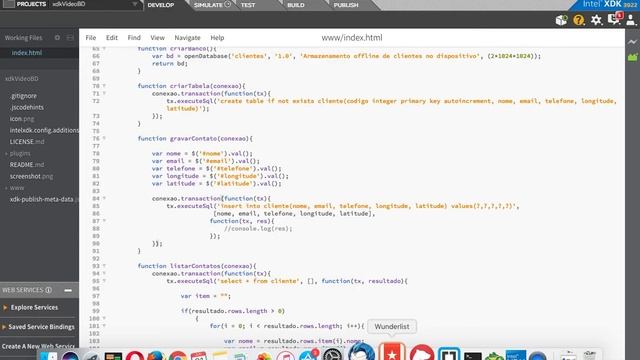Viewport: 640px width, 360px height.
Task: Expand Explore Services section
Action: 5,307
